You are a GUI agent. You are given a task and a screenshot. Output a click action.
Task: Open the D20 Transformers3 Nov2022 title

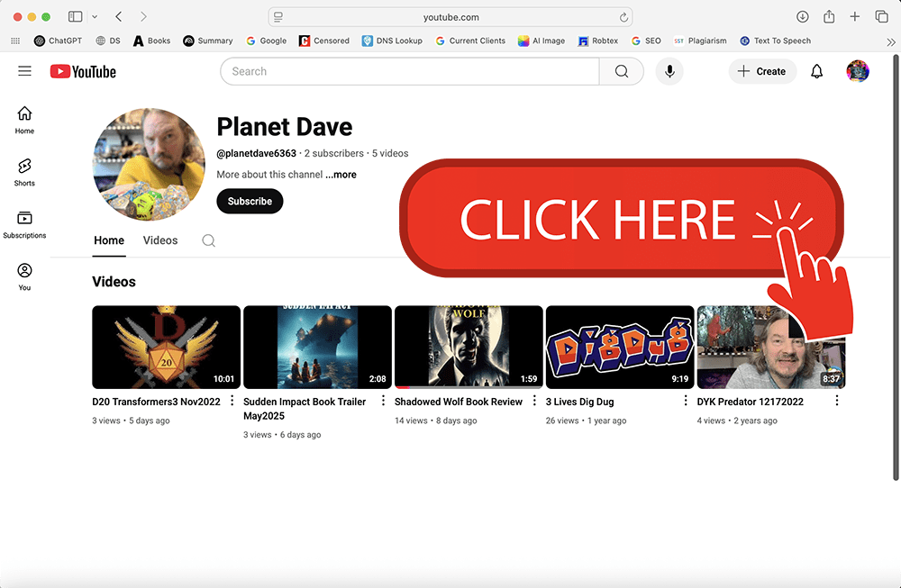[x=156, y=402]
